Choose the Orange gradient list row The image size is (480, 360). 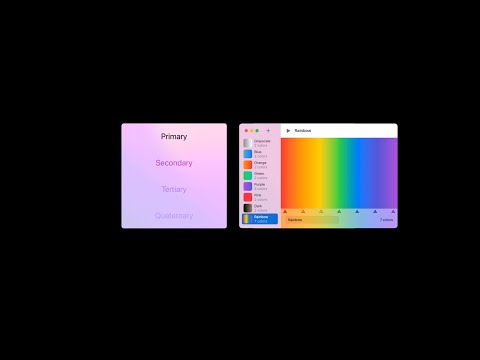(260, 165)
